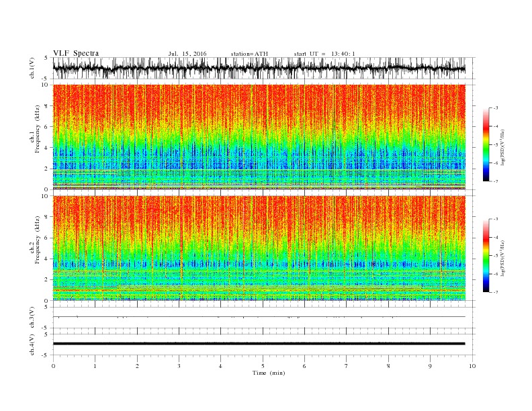Image resolution: width=532 pixels, height=411 pixels.
Task: Click the ch.2 spectrogram panel
Action: pos(259,248)
